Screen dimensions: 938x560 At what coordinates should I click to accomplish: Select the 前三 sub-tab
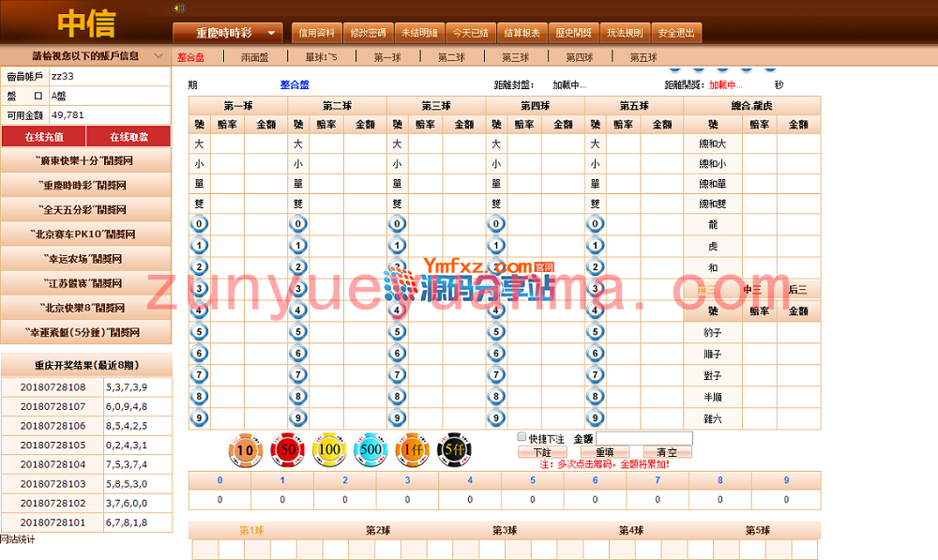click(706, 290)
